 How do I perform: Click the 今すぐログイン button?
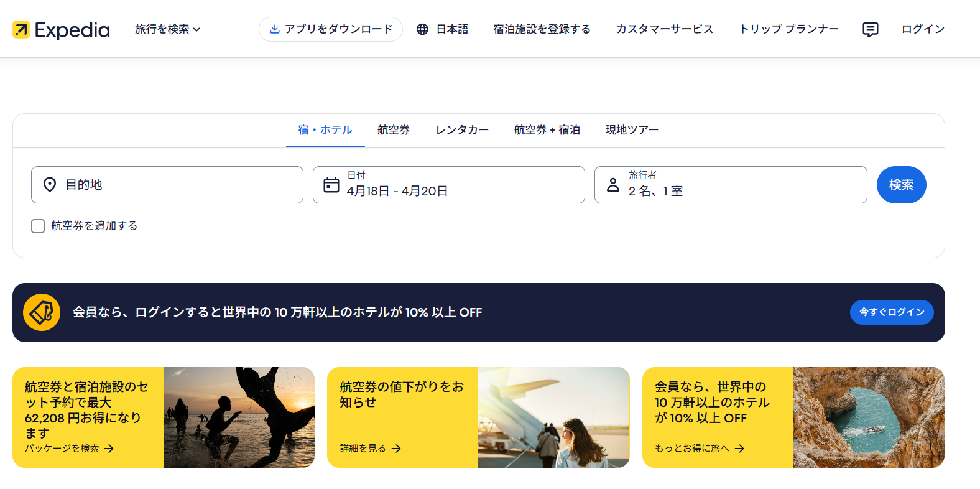(892, 312)
